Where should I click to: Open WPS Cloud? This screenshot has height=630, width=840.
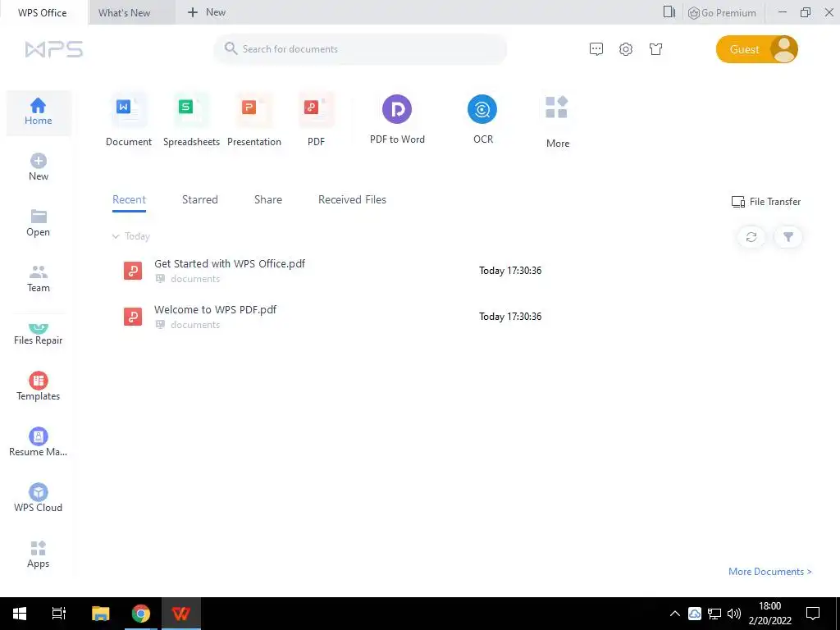point(38,498)
